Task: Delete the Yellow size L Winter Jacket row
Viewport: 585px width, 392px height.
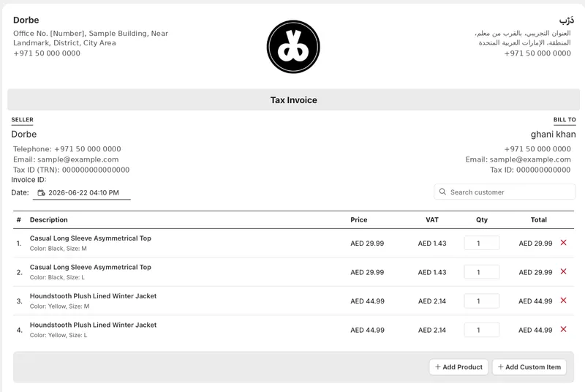Action: (x=563, y=329)
